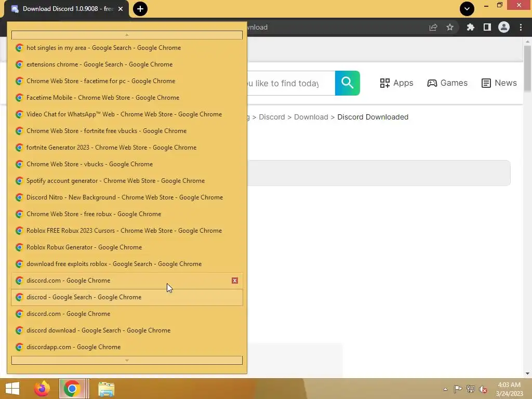Click Discord breadcrumb link
This screenshot has width=532, height=399.
(x=272, y=117)
